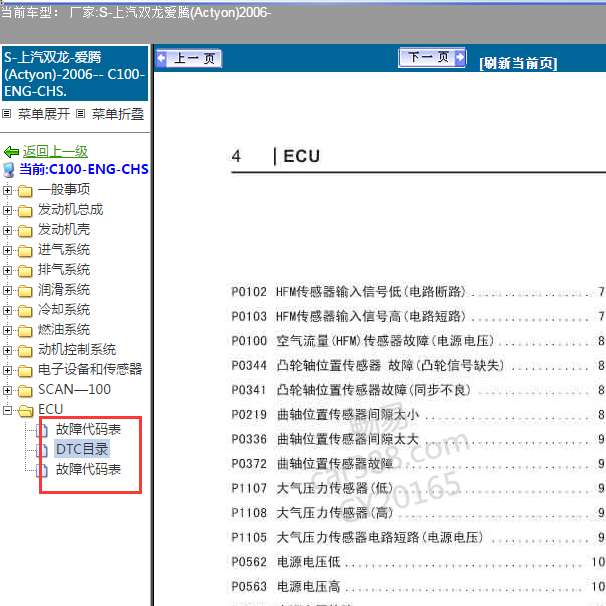Click the 发动机总成 folder icon
Screen dimensions: 606x606
[25, 211]
